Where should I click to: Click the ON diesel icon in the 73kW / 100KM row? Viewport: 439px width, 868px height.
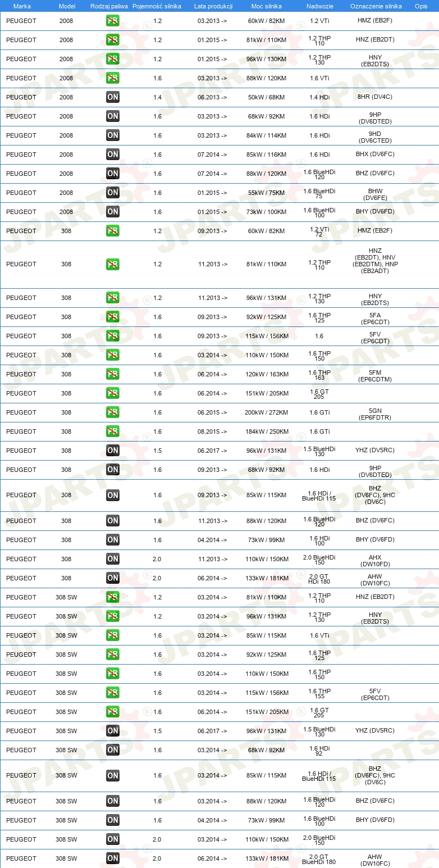point(113,212)
